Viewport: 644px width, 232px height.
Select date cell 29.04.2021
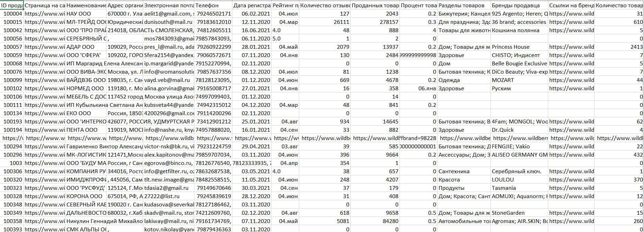(252, 146)
